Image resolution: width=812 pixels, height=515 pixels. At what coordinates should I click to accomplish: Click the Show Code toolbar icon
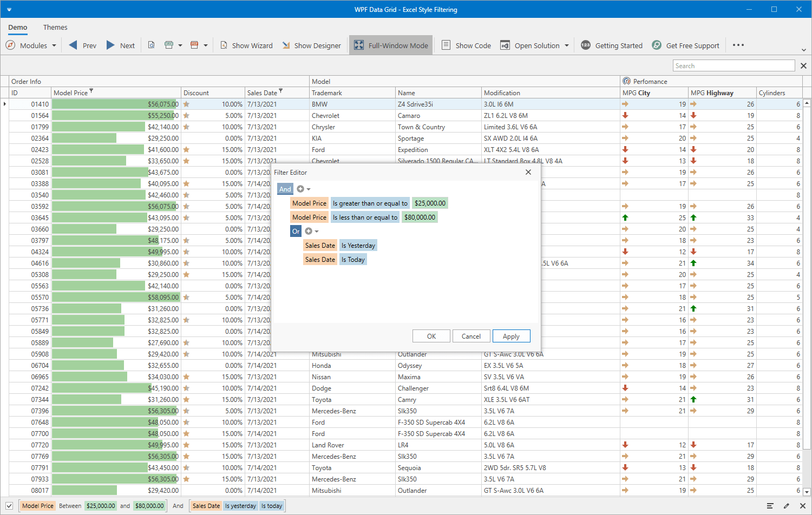click(x=446, y=45)
